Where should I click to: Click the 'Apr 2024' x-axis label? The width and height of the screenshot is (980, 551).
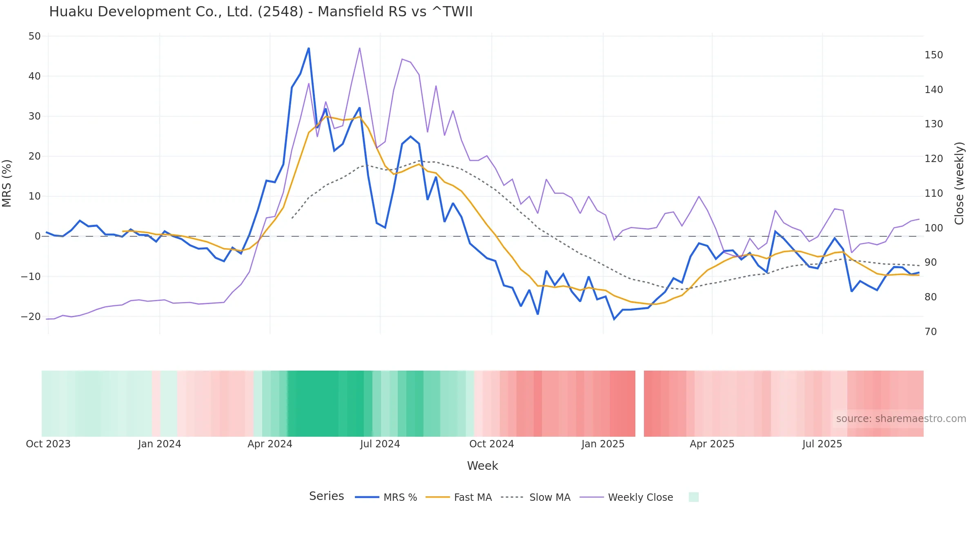[x=270, y=444]
